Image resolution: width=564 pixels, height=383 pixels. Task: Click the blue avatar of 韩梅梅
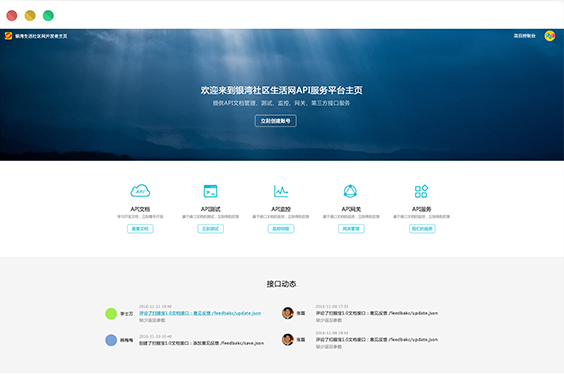(111, 340)
